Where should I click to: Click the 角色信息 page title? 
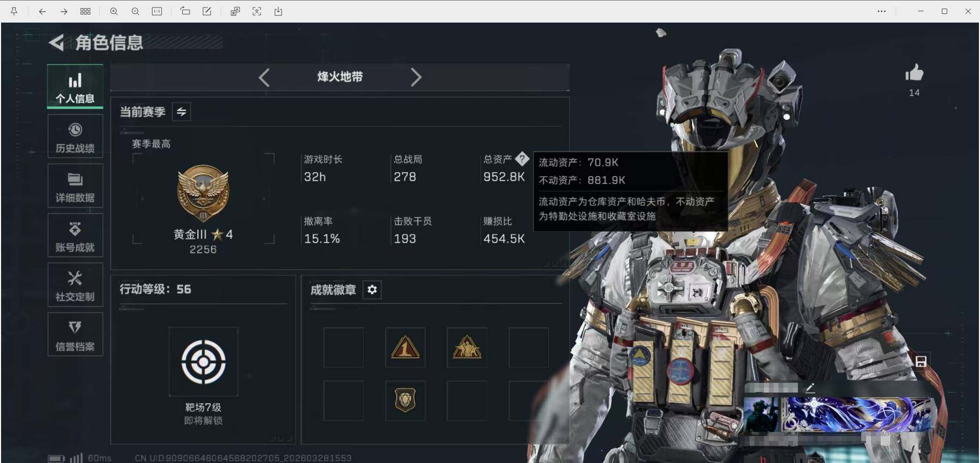click(109, 42)
